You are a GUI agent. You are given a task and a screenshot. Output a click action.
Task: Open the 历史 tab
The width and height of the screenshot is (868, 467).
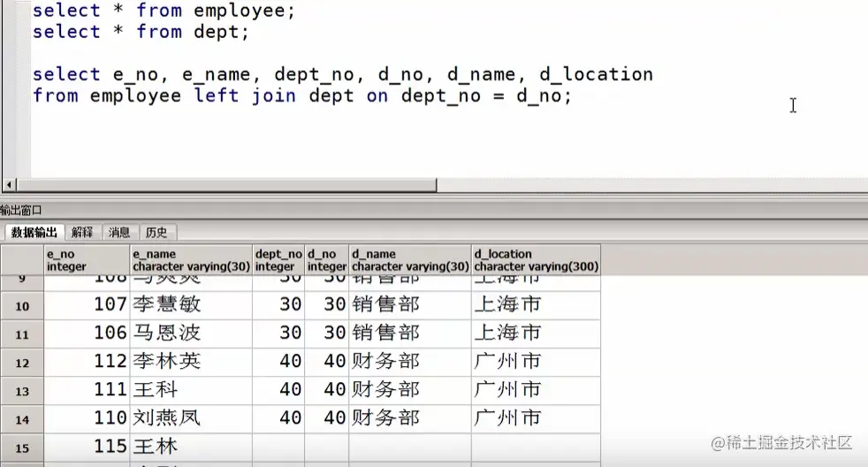click(x=156, y=232)
